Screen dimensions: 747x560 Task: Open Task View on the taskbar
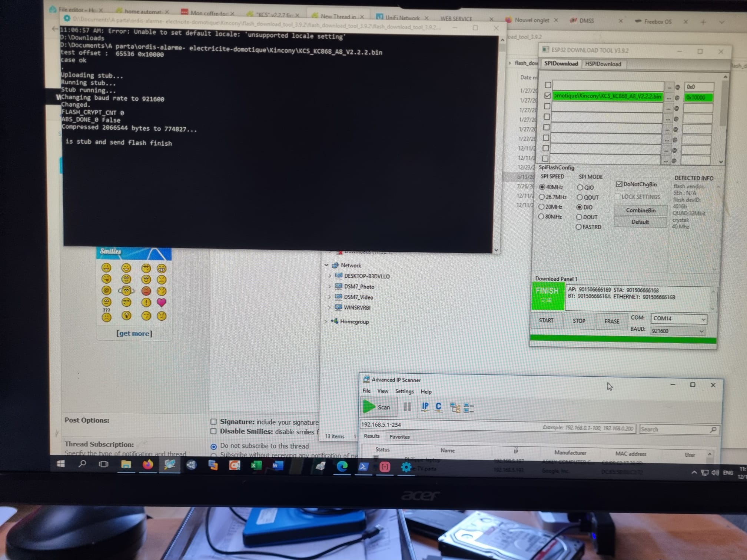pyautogui.click(x=103, y=464)
